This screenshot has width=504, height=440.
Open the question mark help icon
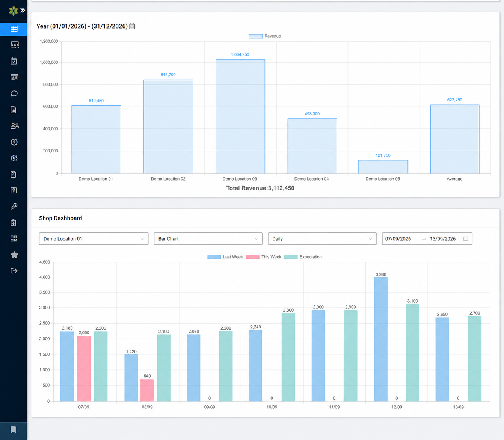[x=14, y=190]
